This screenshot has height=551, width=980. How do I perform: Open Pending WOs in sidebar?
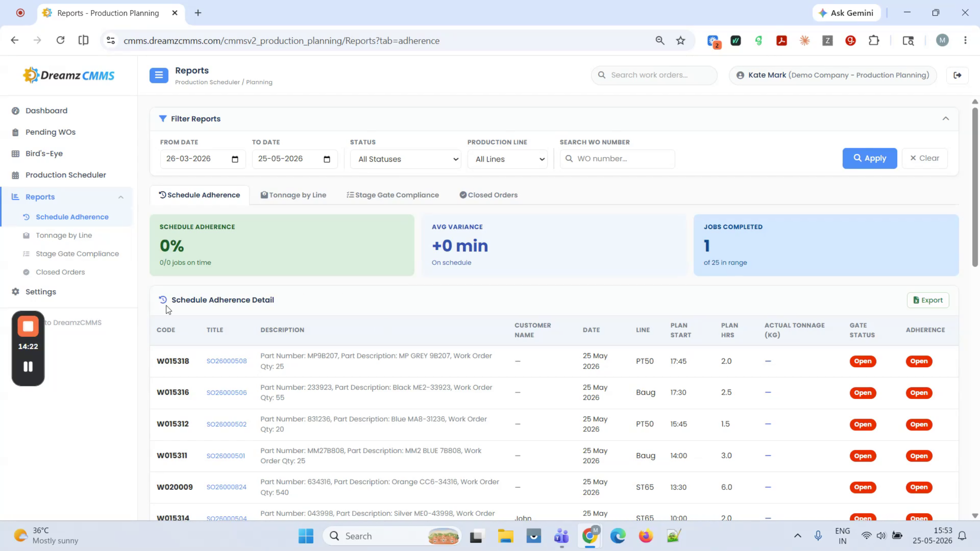[x=50, y=132]
